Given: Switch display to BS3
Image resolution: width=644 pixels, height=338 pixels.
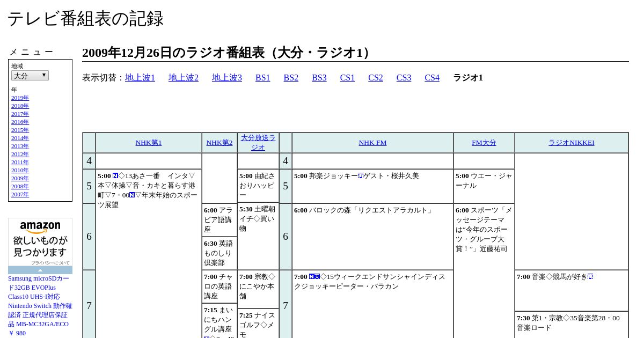Looking at the screenshot, I should tap(319, 78).
